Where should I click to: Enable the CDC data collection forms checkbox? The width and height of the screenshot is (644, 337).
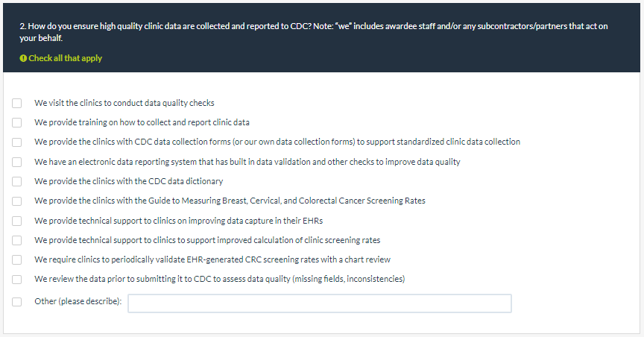[x=17, y=142]
